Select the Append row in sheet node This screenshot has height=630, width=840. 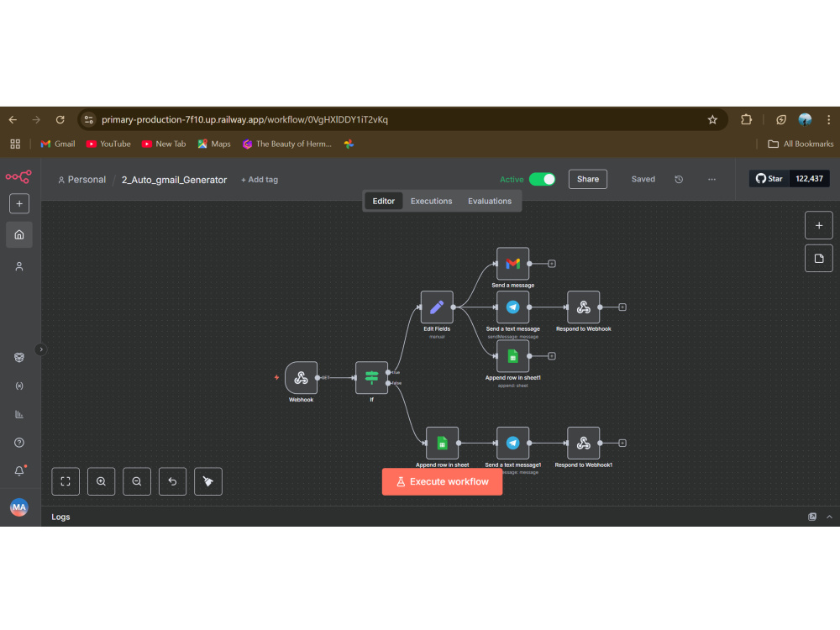442,443
